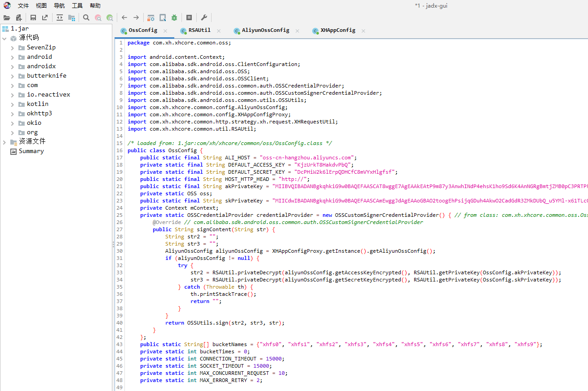Screen dimensions: 588x391
Task: Open the 工具 menu
Action: pyautogui.click(x=77, y=6)
